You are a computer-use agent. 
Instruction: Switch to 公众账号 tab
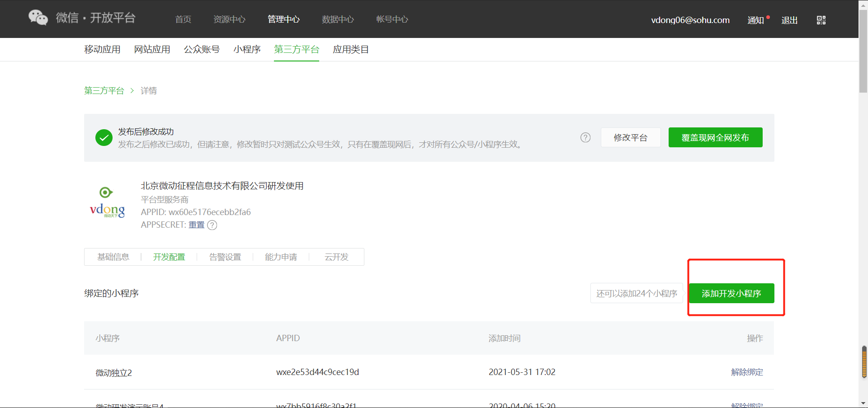[x=202, y=49]
